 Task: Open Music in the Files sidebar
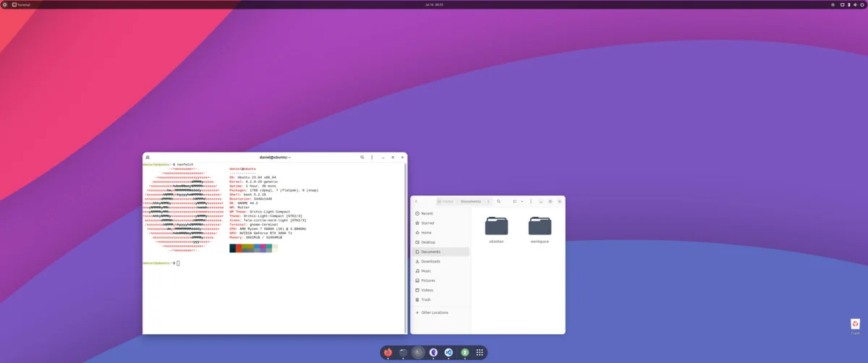coord(441,270)
